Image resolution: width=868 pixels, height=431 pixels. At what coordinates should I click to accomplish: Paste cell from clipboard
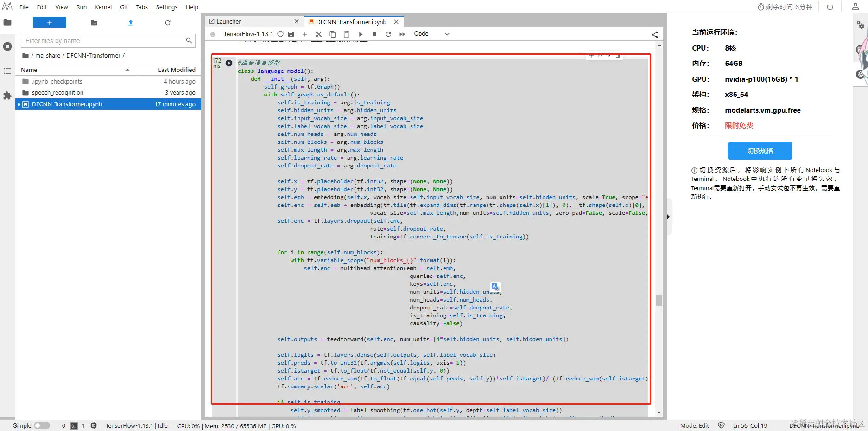point(347,34)
